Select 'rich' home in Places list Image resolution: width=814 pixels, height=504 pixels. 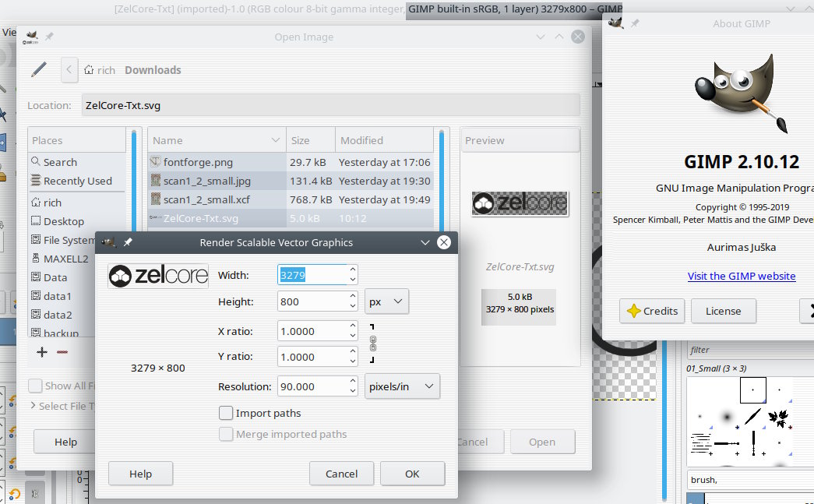[x=77, y=203]
